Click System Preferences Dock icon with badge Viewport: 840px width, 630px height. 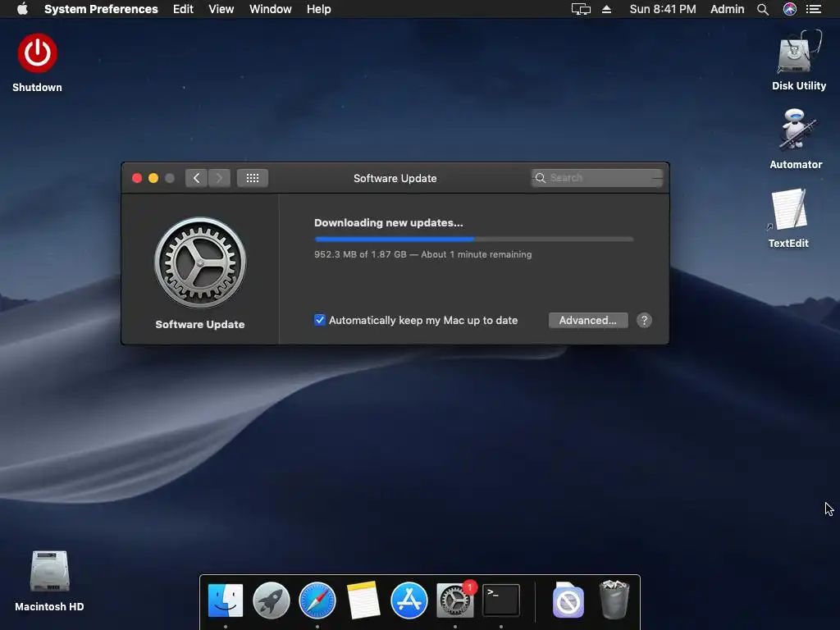pos(455,600)
